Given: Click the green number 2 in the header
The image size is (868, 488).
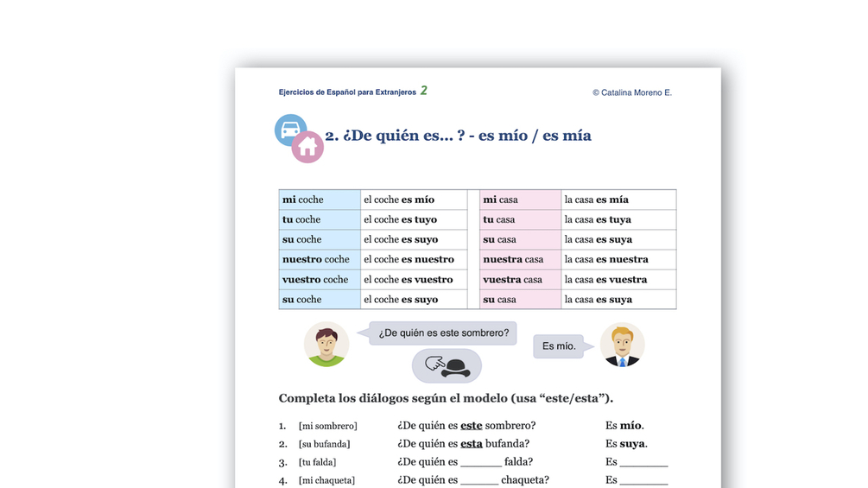Looking at the screenshot, I should point(423,90).
